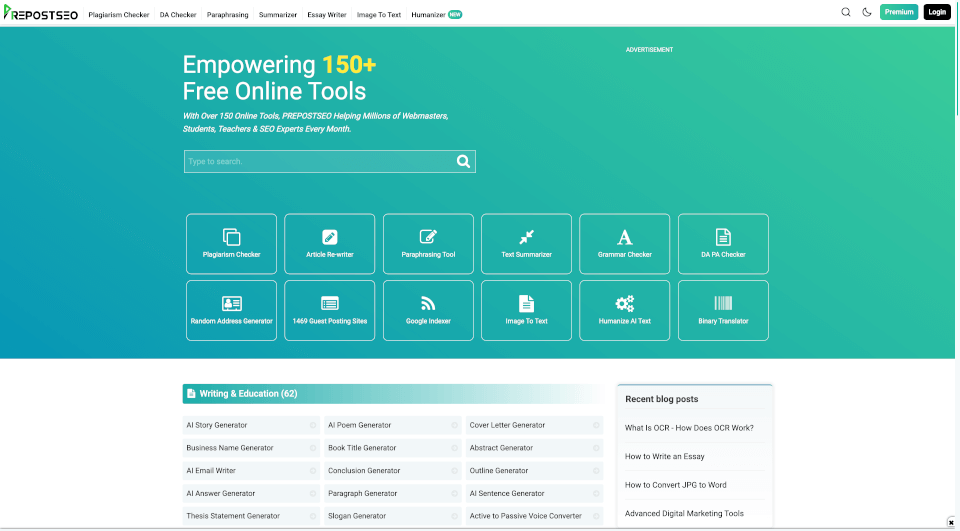The image size is (960, 531).
Task: Open Summarizer in the top menu
Action: [x=278, y=15]
